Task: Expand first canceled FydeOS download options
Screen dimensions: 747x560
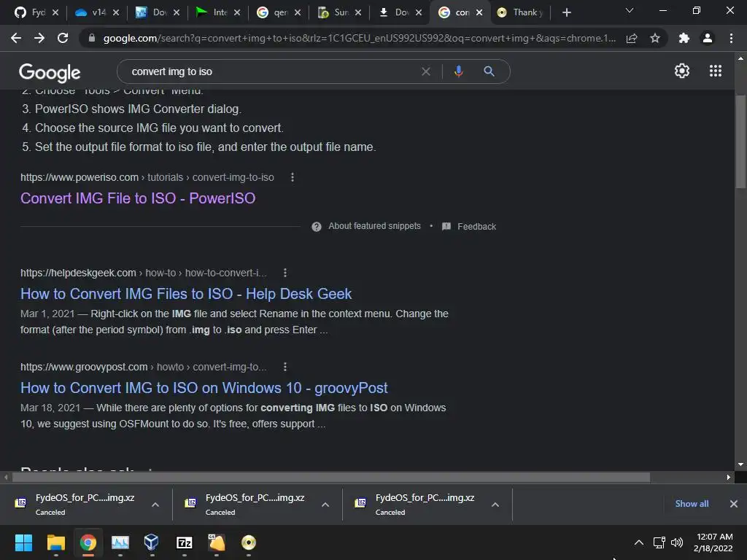Action: click(x=155, y=505)
